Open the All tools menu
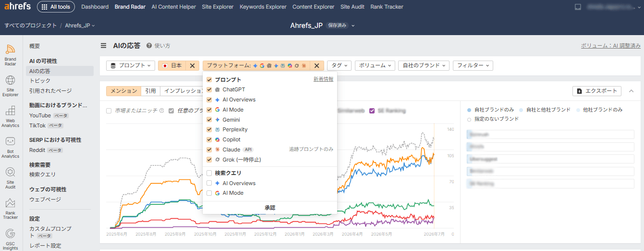Image resolution: width=644 pixels, height=251 pixels. coord(56,7)
